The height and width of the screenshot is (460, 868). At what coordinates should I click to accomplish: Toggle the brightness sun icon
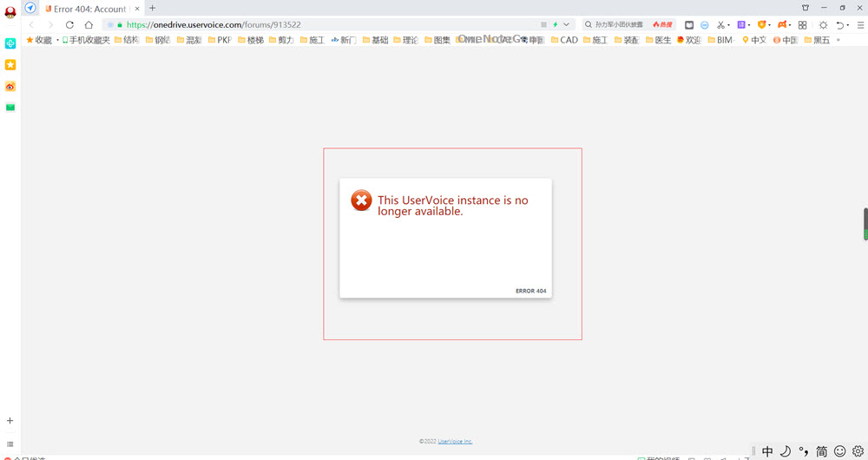click(823, 25)
